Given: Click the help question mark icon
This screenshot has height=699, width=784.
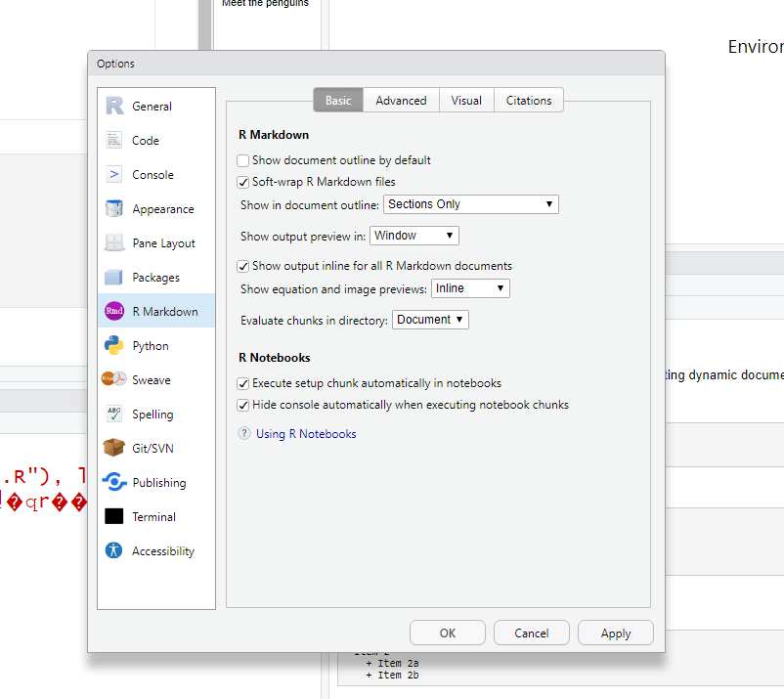Looking at the screenshot, I should pos(244,433).
